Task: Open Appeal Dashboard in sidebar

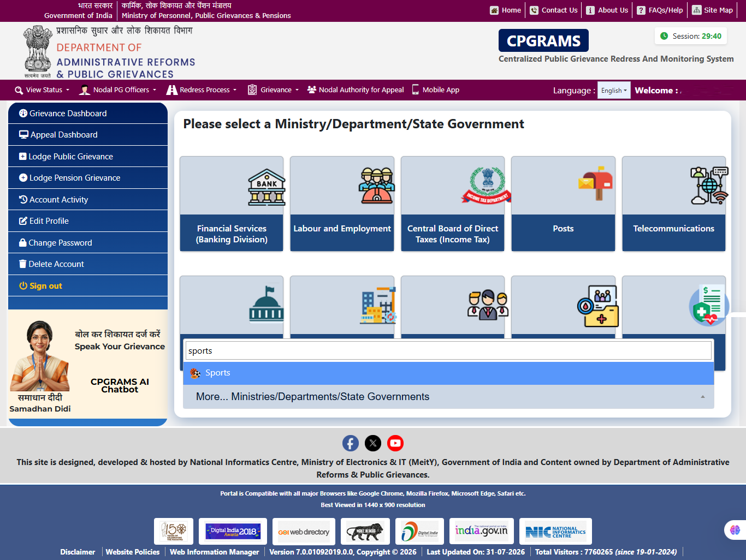Action: [x=88, y=135]
